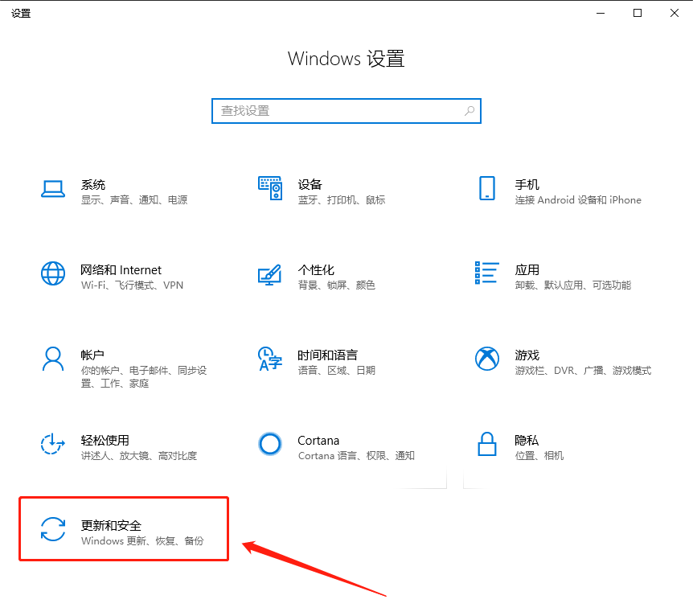Open the 个性化 paintbrush icon
693x616 pixels.
tap(270, 274)
